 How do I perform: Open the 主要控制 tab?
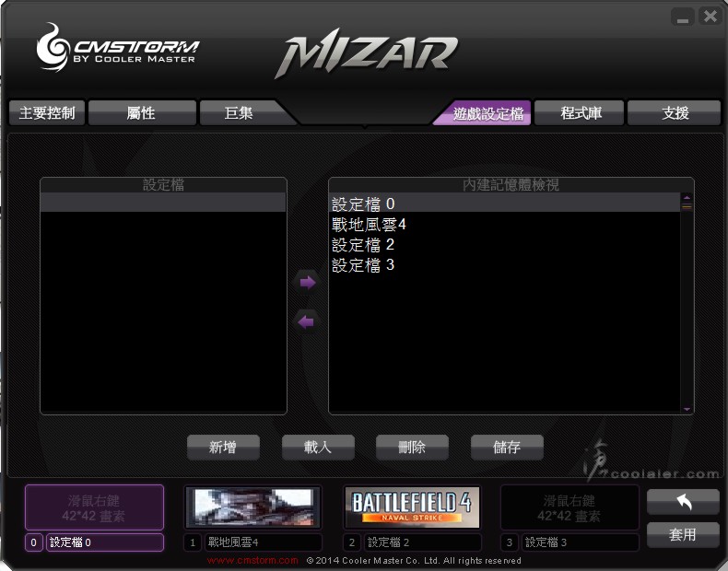tap(47, 112)
